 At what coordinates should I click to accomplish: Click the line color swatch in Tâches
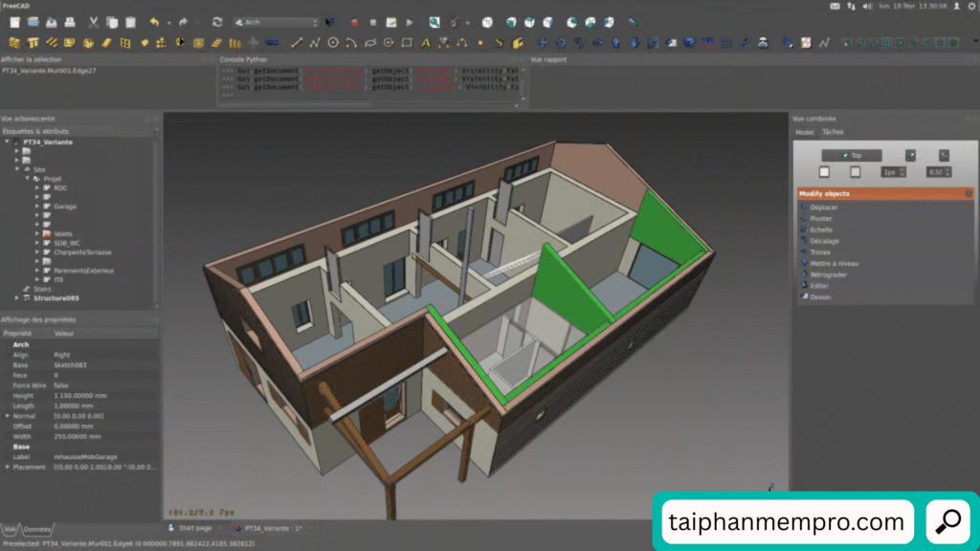click(824, 172)
